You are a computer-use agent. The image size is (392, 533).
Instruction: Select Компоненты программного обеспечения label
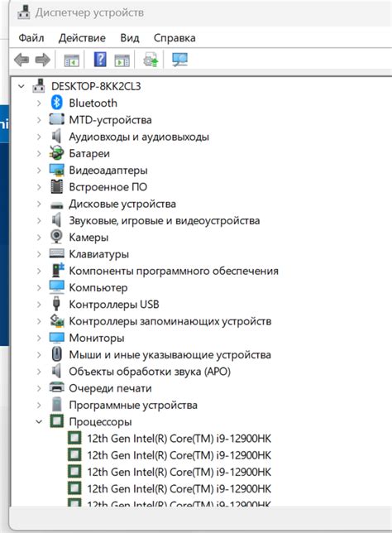pos(174,271)
